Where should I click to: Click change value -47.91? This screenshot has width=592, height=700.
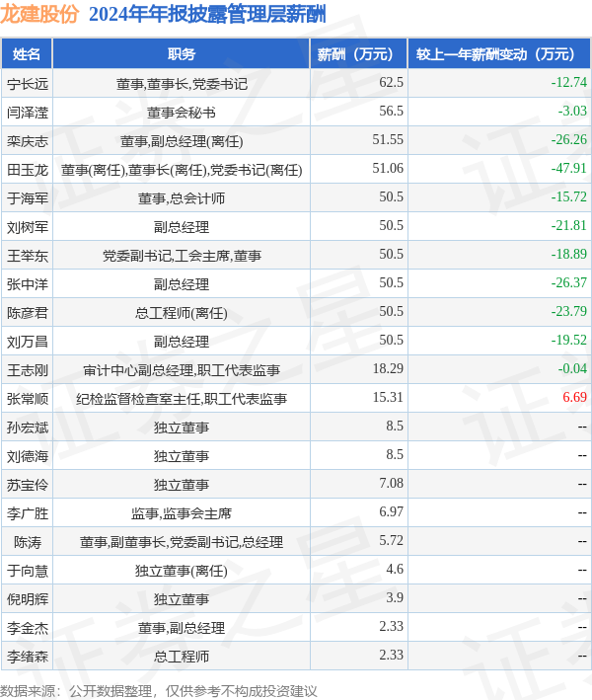pos(568,168)
